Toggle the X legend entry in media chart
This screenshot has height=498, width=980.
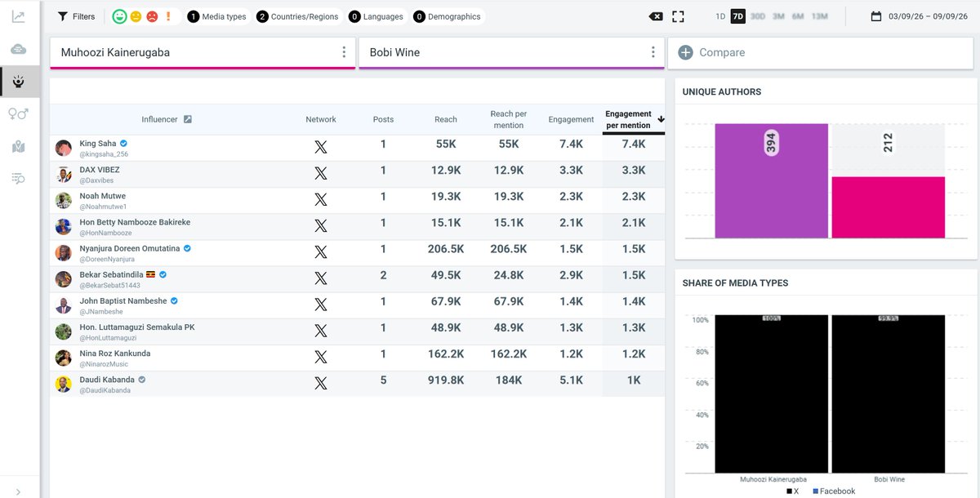(794, 491)
